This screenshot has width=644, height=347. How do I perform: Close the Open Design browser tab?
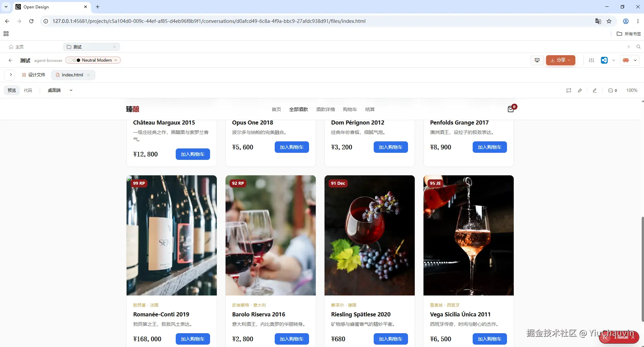[x=86, y=7]
